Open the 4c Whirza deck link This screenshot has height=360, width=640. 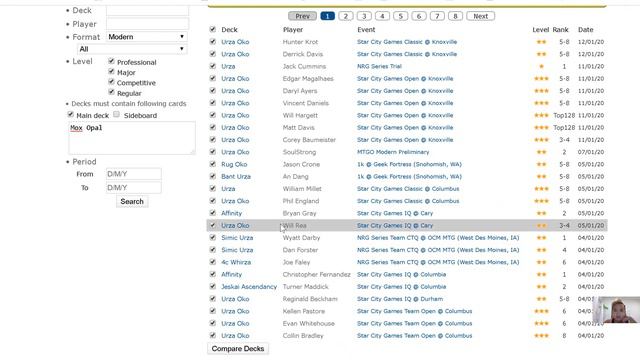236,262
